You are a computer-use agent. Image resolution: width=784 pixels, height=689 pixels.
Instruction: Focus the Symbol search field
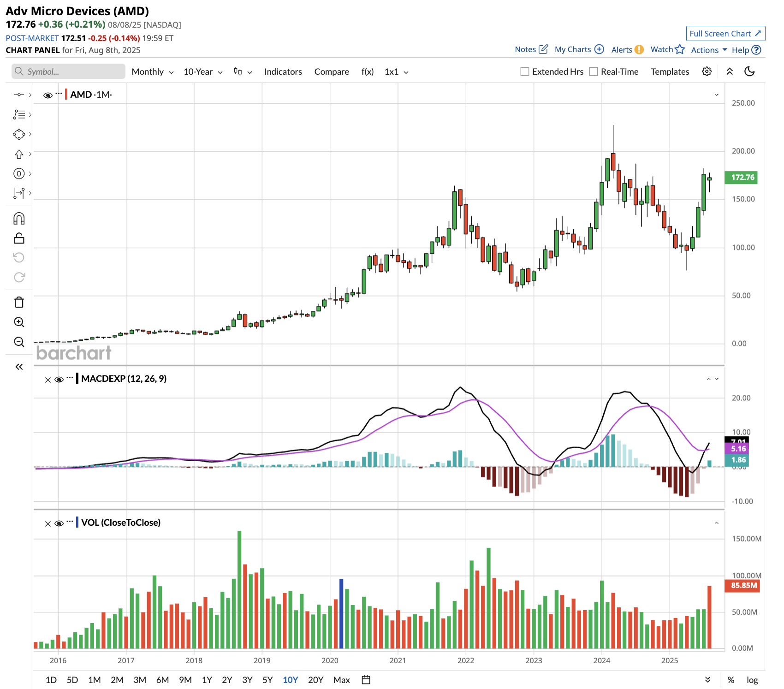[68, 71]
